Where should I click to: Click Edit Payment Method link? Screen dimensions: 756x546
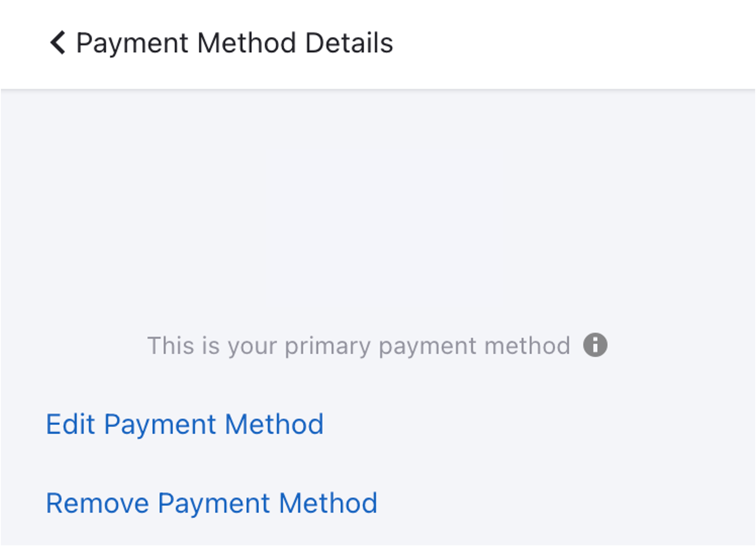pyautogui.click(x=185, y=424)
